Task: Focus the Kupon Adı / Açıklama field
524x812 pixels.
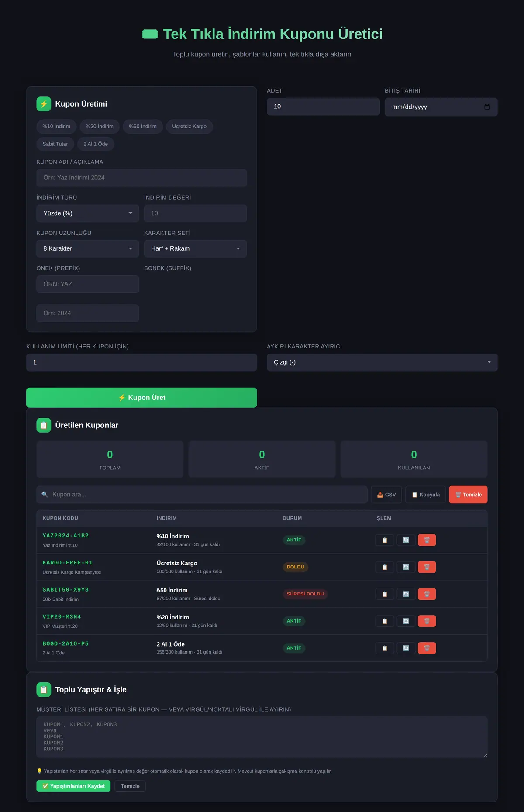Action: click(x=141, y=178)
